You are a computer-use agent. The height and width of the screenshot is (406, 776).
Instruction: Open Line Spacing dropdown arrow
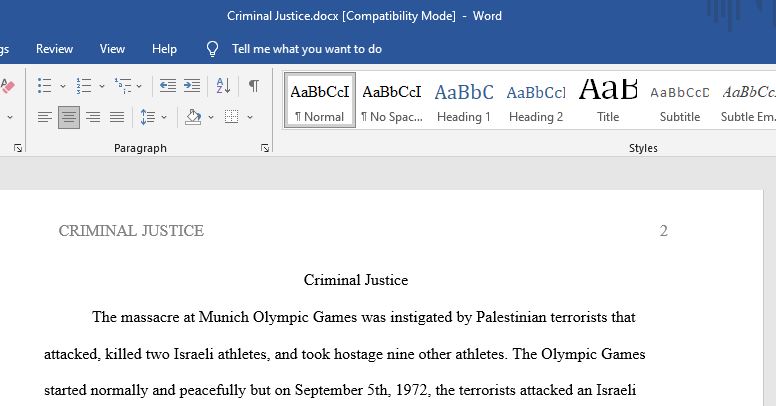(x=164, y=117)
